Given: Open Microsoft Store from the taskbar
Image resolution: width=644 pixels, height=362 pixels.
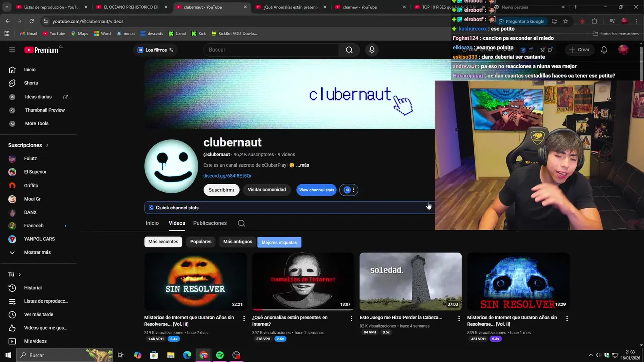Looking at the screenshot, I should [154, 355].
